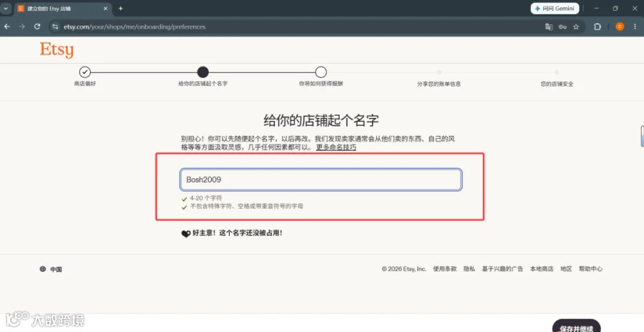Click the 商店偏好 step label
The width and height of the screenshot is (644, 332).
point(84,84)
